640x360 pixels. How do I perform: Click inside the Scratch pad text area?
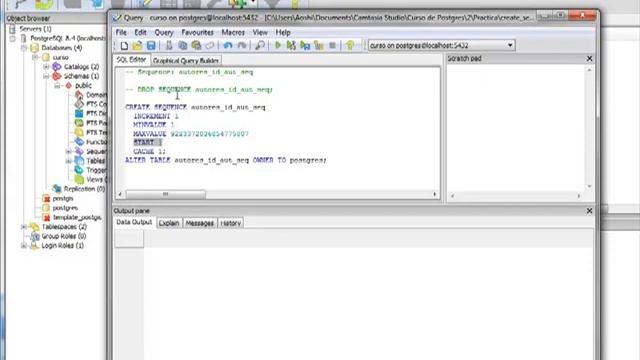click(x=516, y=127)
